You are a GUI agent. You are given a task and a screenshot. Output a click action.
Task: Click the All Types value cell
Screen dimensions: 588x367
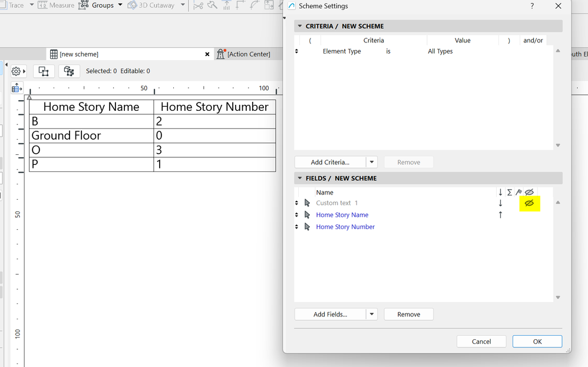pyautogui.click(x=440, y=51)
